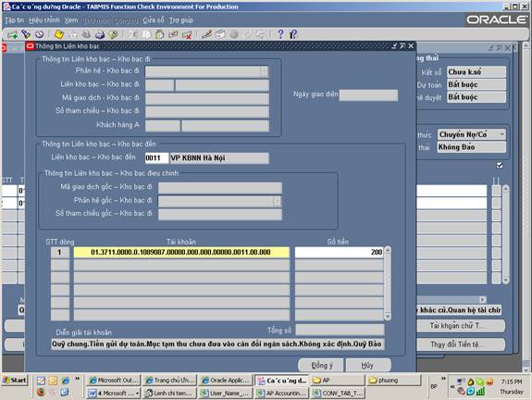Click the Số tiền field showing 200
Viewport: 532px width, 400px height.
point(340,252)
